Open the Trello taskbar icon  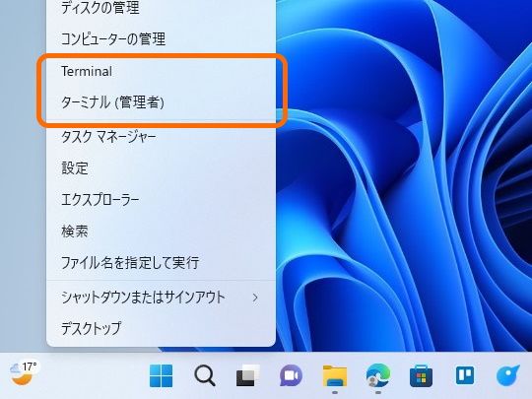click(464, 375)
